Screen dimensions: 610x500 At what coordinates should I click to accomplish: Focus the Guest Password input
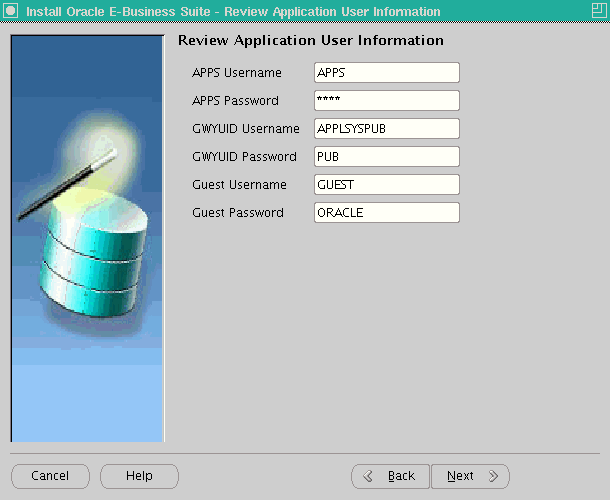tap(387, 212)
